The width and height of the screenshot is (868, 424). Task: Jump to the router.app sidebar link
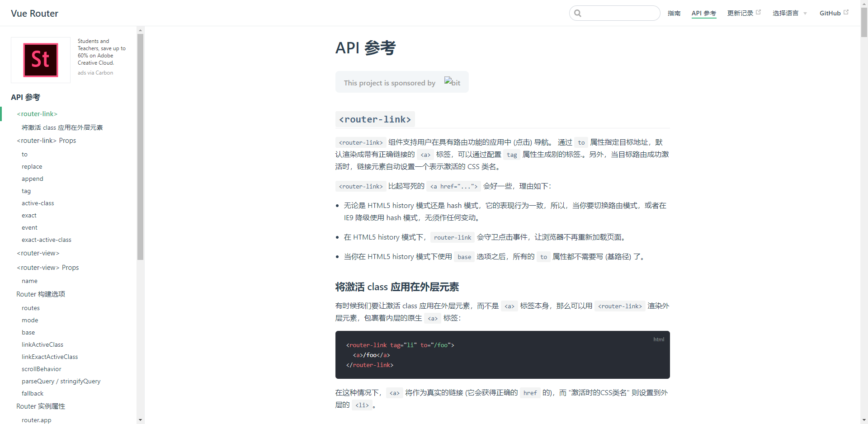(x=37, y=420)
